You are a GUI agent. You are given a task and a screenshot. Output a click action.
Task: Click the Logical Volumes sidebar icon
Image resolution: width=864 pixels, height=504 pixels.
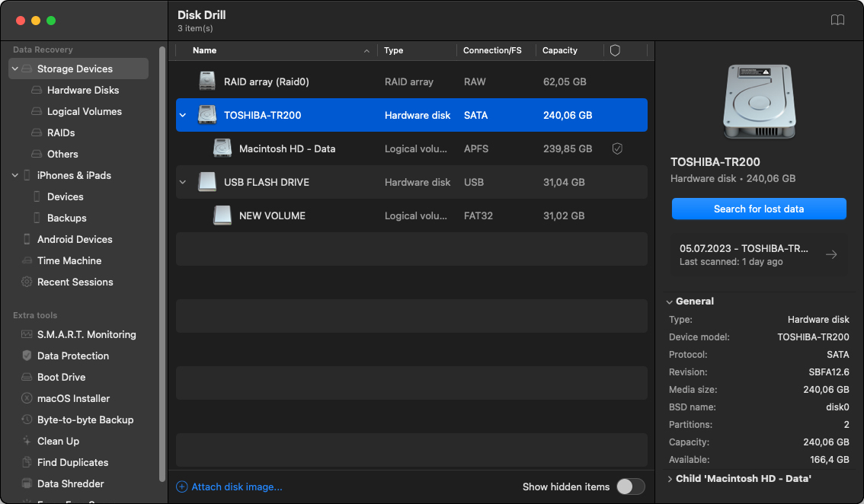[37, 111]
